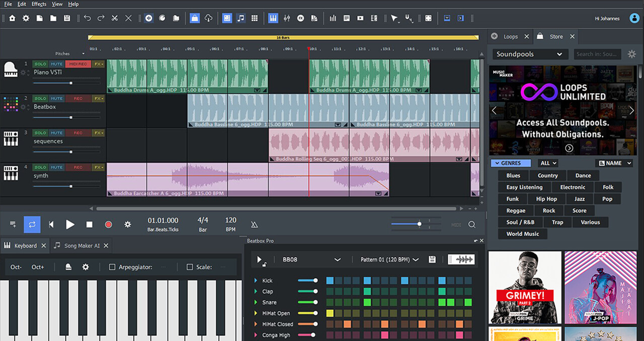Select the Hip Hop genre button
This screenshot has height=341, width=644.
pyautogui.click(x=546, y=198)
